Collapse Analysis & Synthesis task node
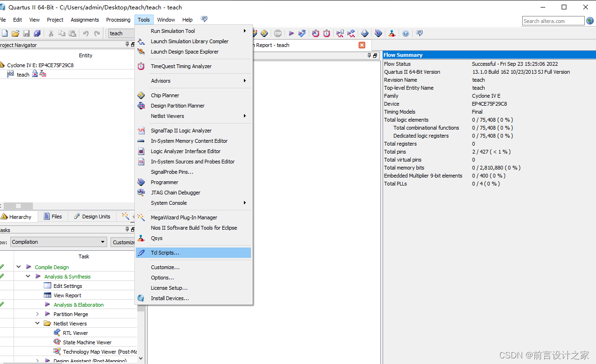596x364 pixels. coord(28,276)
